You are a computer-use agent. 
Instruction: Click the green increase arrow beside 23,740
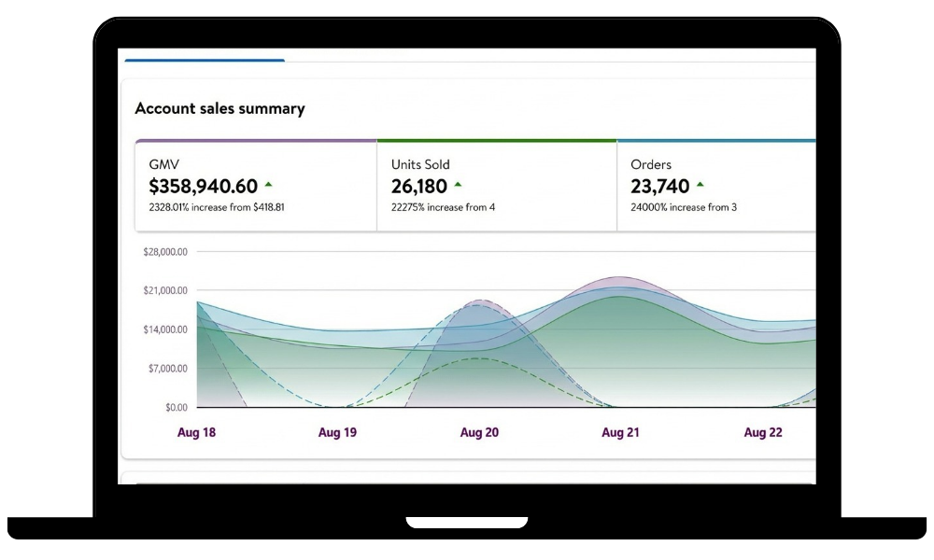coord(700,185)
